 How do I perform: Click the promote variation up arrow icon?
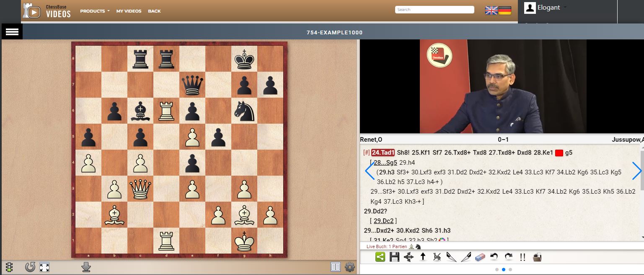[423, 257]
